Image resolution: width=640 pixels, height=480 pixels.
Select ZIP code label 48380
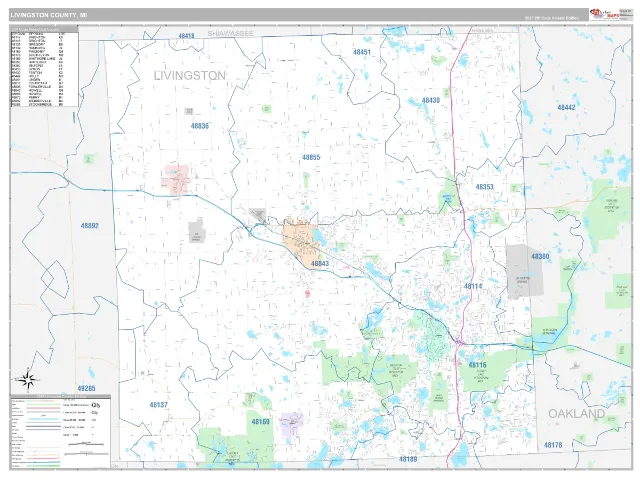pos(540,256)
